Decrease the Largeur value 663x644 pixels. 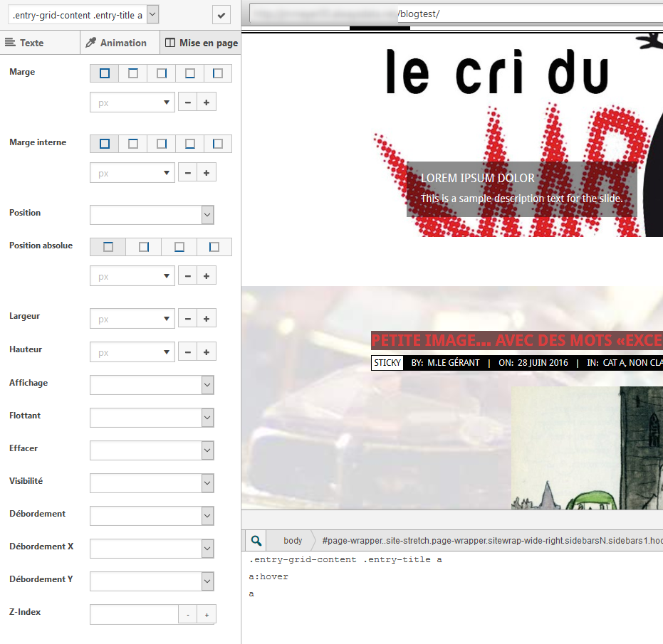point(188,319)
